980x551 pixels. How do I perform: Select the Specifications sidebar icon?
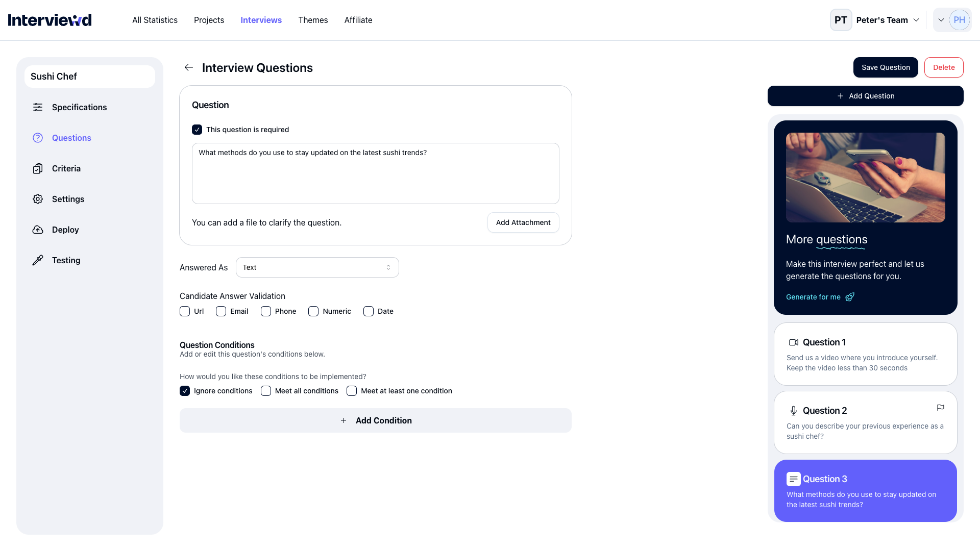point(38,107)
